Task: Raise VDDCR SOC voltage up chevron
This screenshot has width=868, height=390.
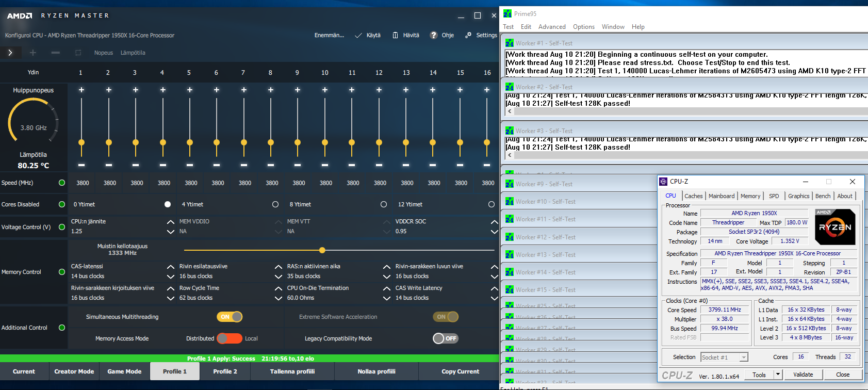Action: [495, 222]
